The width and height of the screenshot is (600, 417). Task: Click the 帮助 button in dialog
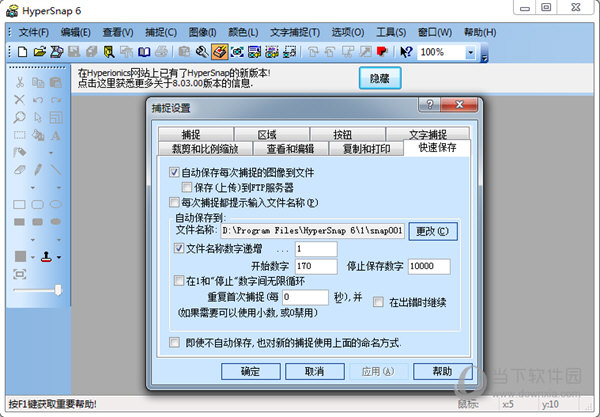tap(443, 371)
